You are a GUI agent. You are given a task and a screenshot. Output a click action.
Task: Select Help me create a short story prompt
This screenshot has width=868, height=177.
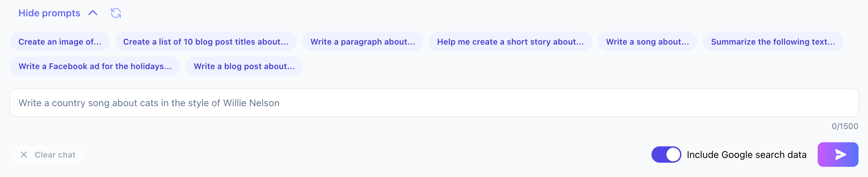coord(510,42)
